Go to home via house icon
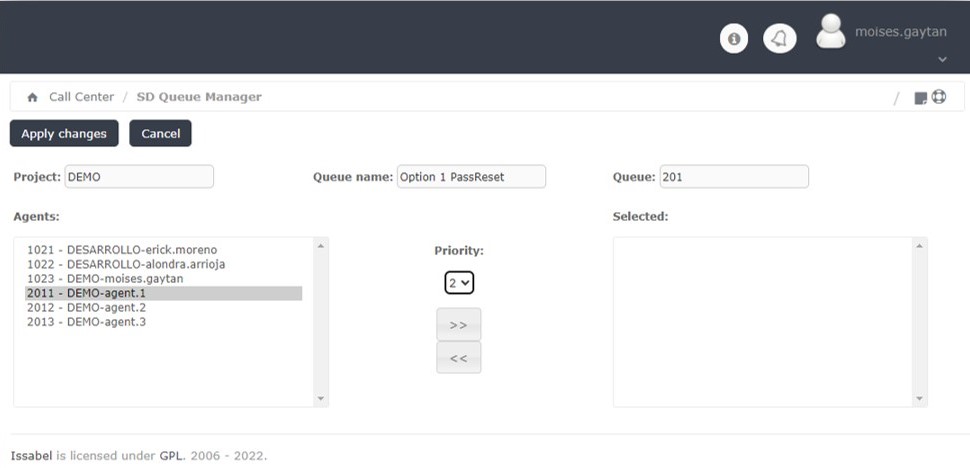Image resolution: width=970 pixels, height=468 pixels. [32, 98]
